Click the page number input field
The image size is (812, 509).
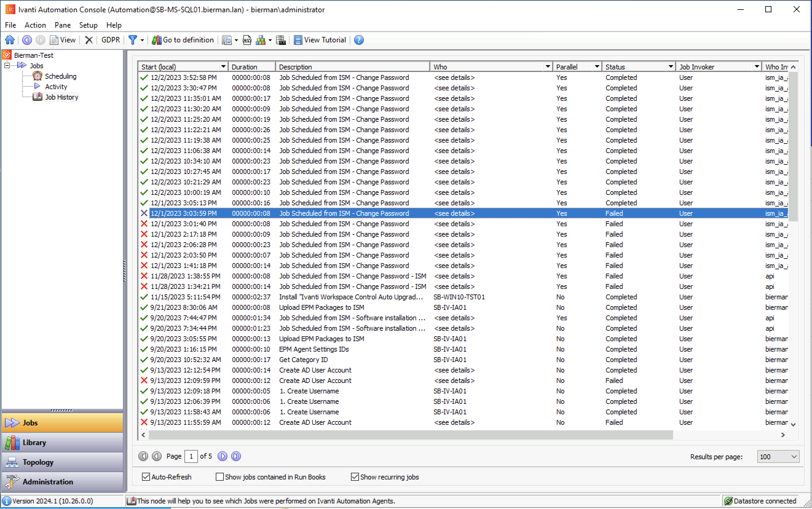[191, 456]
